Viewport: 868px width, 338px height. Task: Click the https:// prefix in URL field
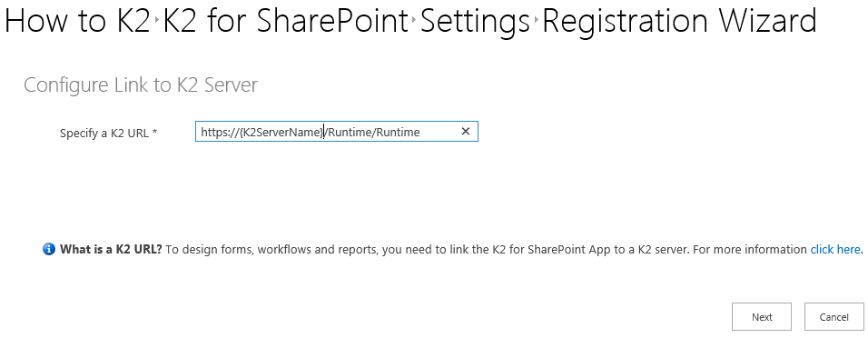(220, 132)
